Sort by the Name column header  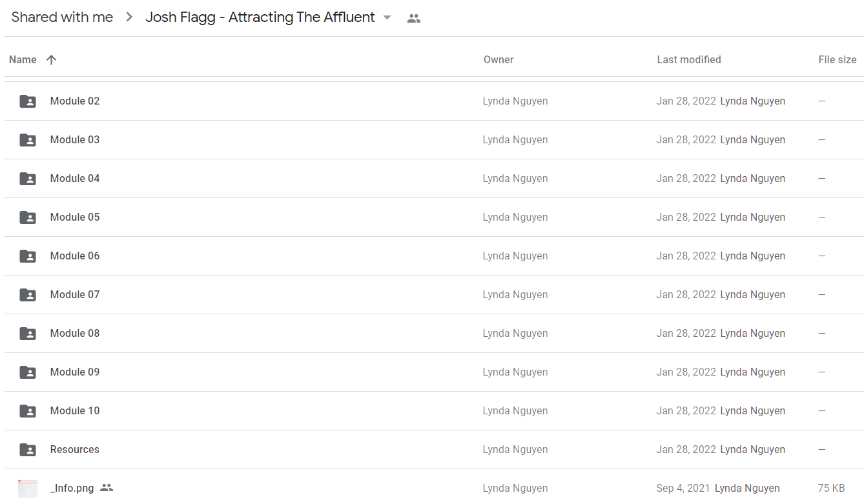(x=23, y=59)
